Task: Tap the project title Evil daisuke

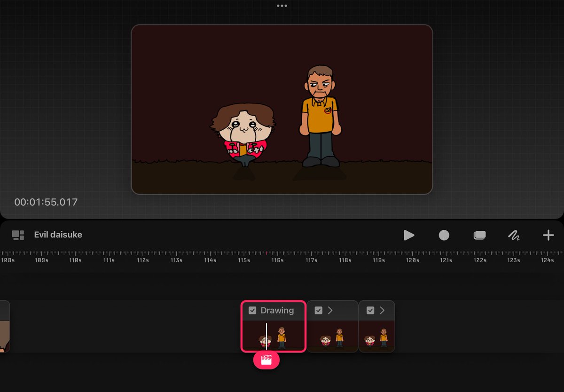Action: click(x=58, y=235)
